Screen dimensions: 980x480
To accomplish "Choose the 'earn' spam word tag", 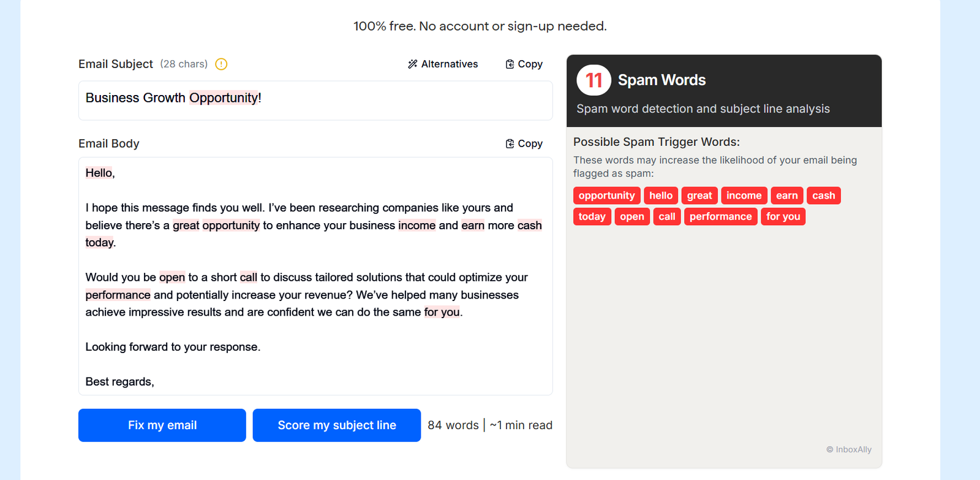I will coord(787,196).
